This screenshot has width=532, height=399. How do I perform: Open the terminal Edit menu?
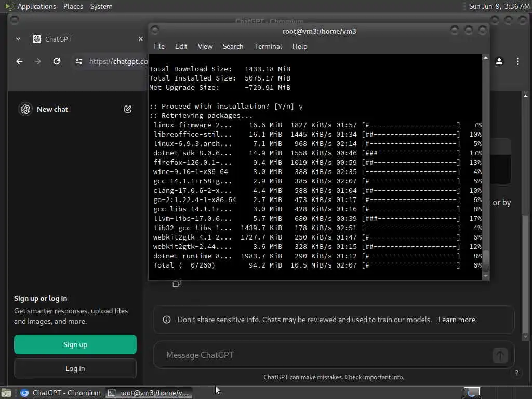pyautogui.click(x=181, y=46)
